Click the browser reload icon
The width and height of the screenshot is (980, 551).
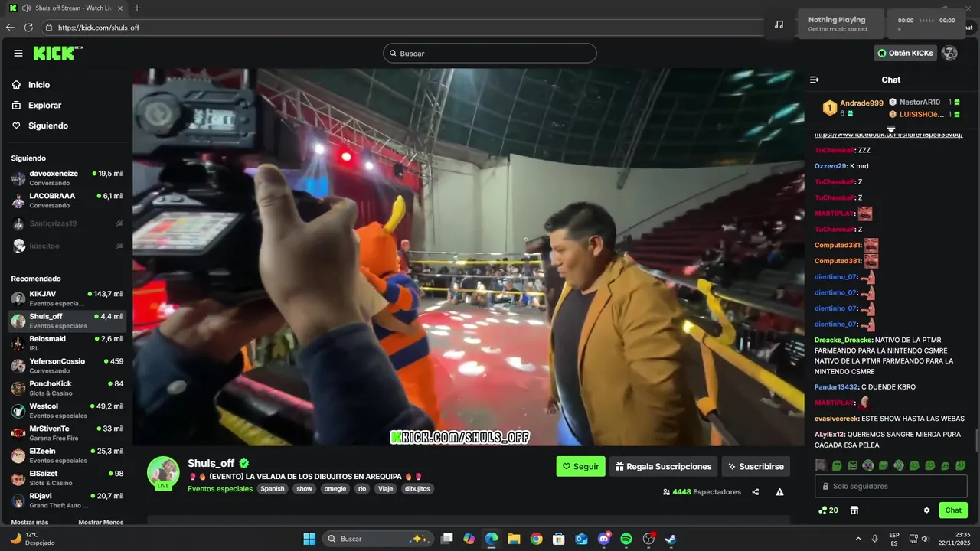[28, 28]
